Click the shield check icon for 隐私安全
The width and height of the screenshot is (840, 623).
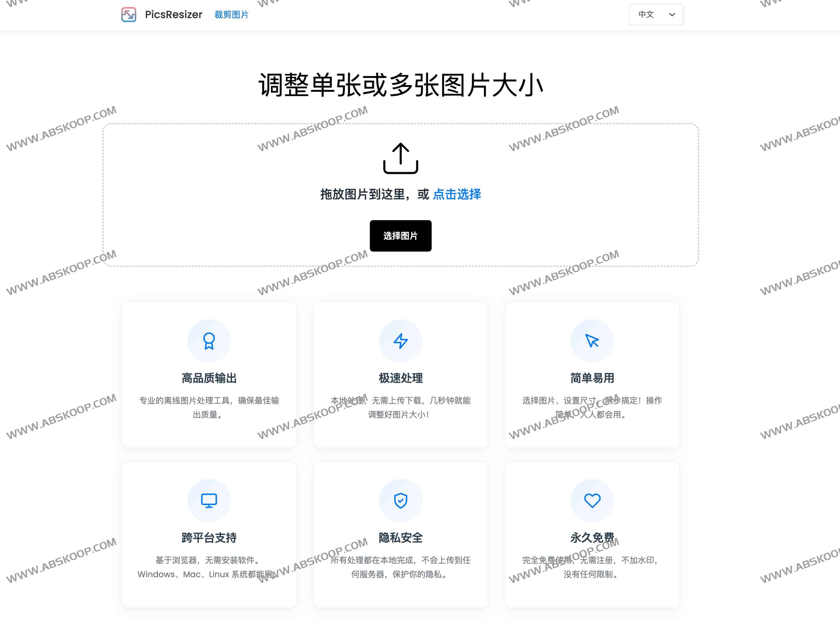point(400,500)
